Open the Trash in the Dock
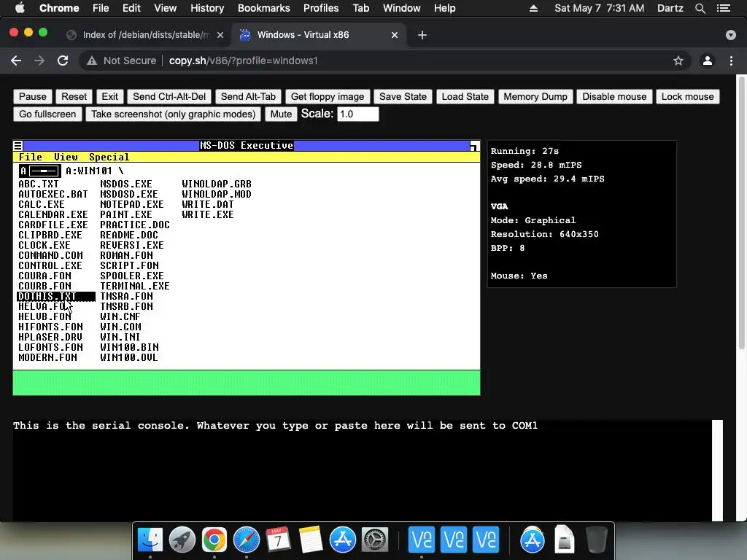This screenshot has height=560, width=747. click(596, 540)
